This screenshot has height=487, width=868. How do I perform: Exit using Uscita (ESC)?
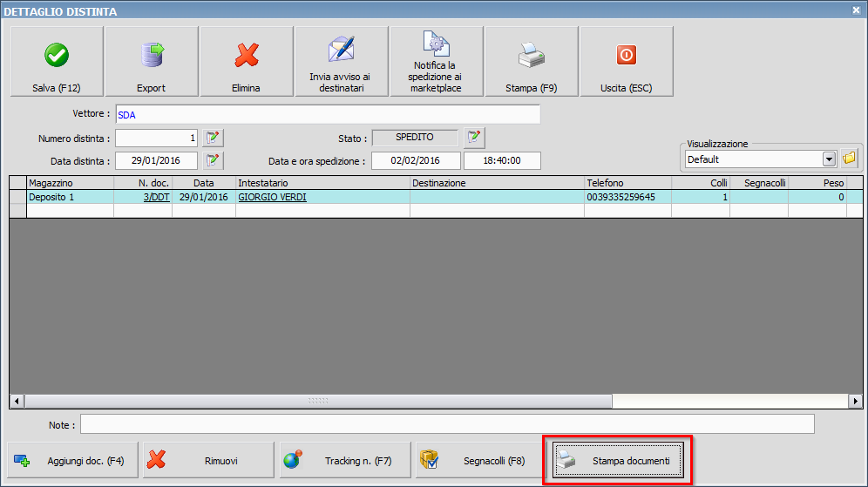click(x=627, y=62)
